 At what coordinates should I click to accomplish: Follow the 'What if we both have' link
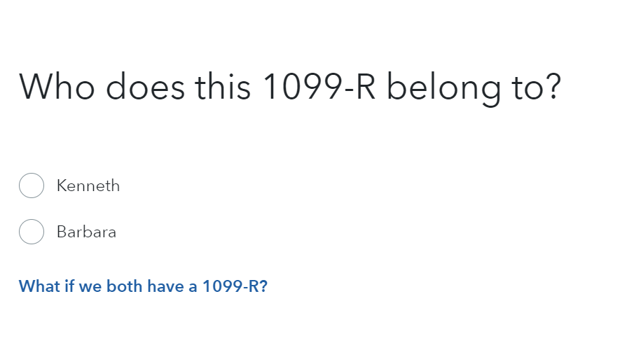[143, 286]
